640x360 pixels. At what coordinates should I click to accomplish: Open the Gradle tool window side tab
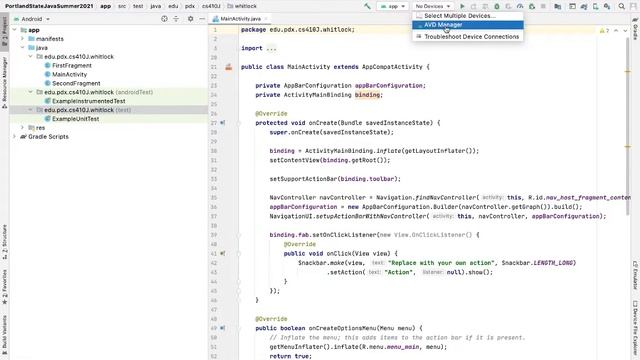(636, 29)
